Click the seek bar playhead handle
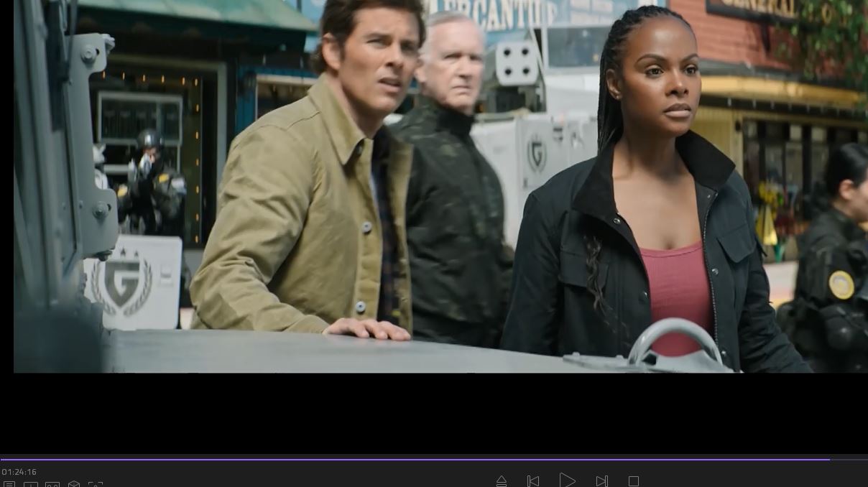Screen dimensions: 868x487 tap(829, 459)
